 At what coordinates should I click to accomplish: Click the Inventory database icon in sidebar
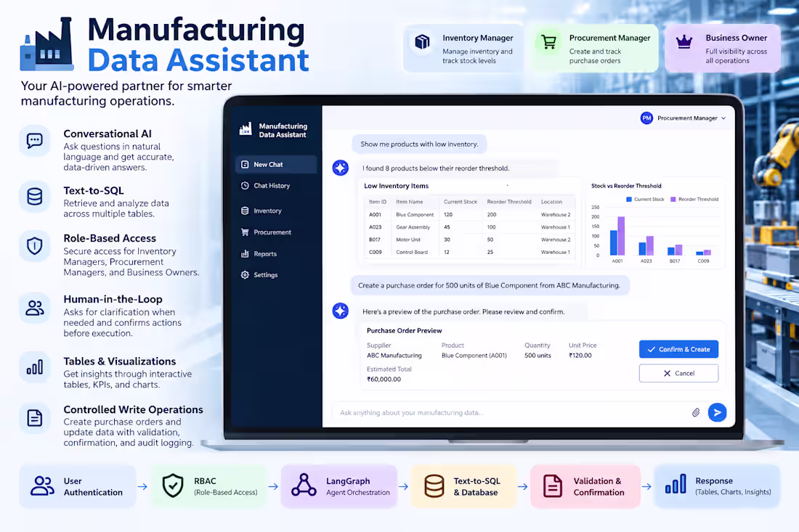click(245, 210)
